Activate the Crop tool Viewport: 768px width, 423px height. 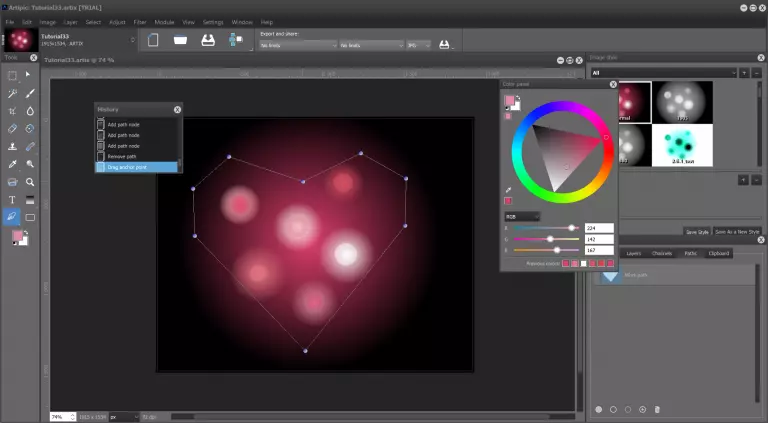coord(12,111)
